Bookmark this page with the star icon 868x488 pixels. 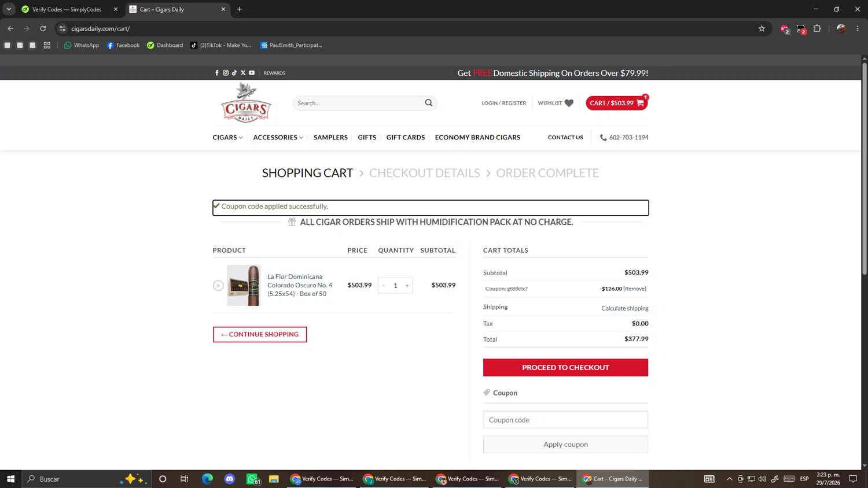coord(762,28)
